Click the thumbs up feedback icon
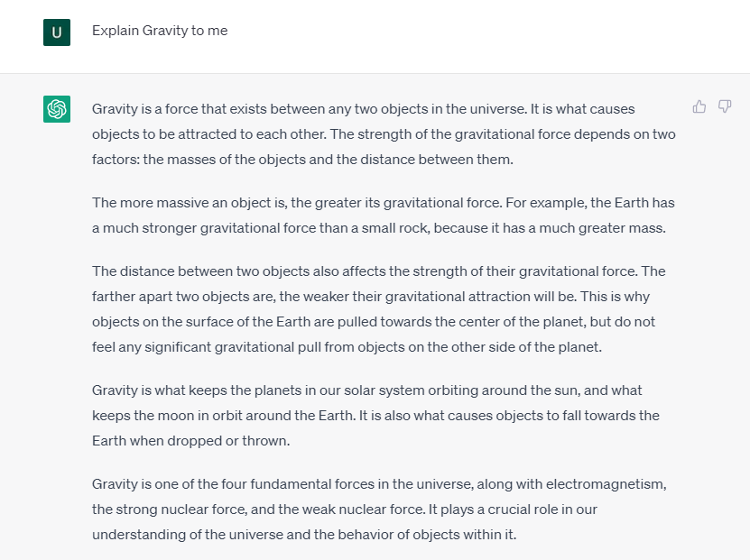 click(699, 107)
